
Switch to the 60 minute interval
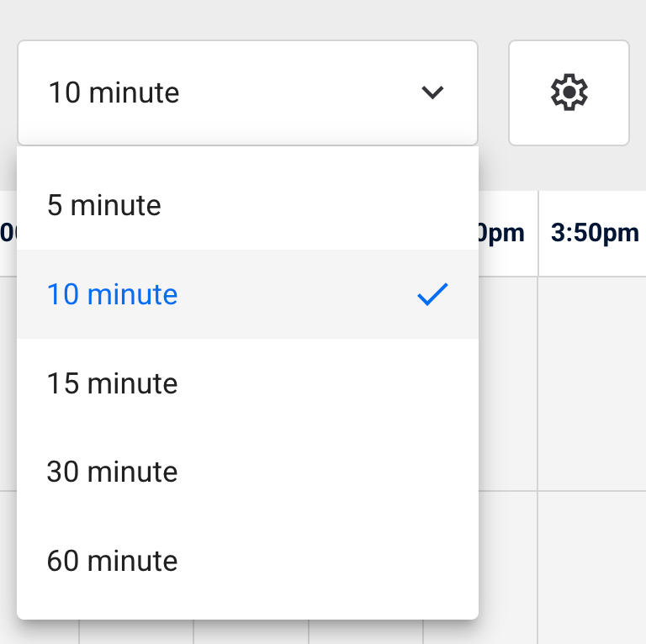coord(247,561)
